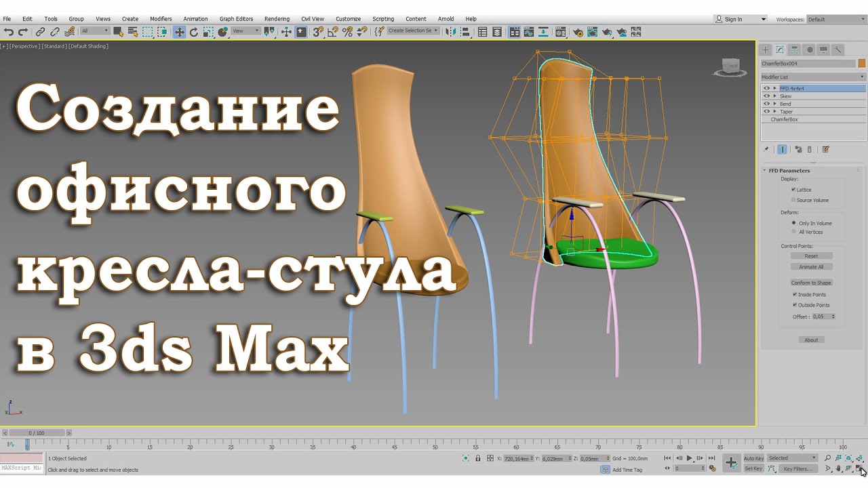Screen dimensions: 868x488
Task: Click the Zoom magnifier navigation icon
Action: tap(828, 458)
